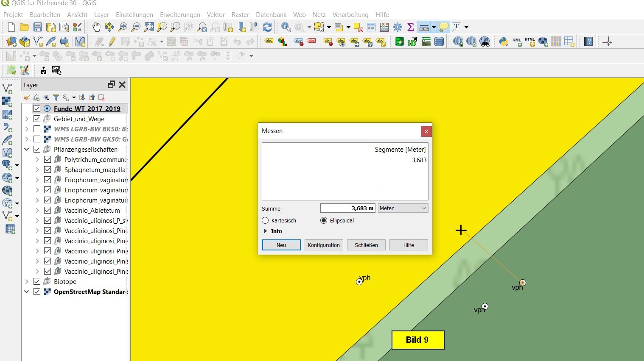The width and height of the screenshot is (644, 361).
Task: Select the Kartesisch radio button
Action: tap(266, 220)
